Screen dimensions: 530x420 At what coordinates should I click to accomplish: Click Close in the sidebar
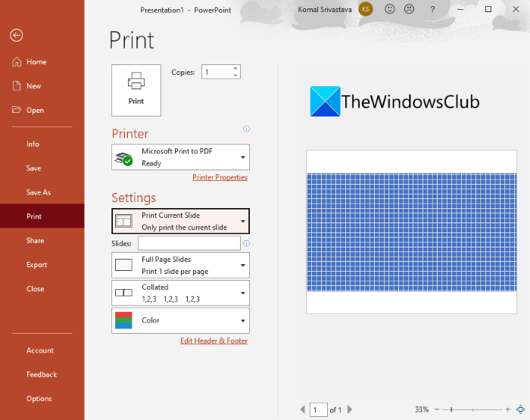tap(42, 288)
